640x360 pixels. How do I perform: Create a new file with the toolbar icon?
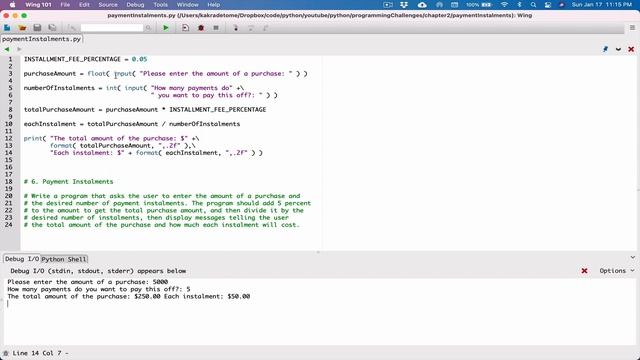point(7,28)
